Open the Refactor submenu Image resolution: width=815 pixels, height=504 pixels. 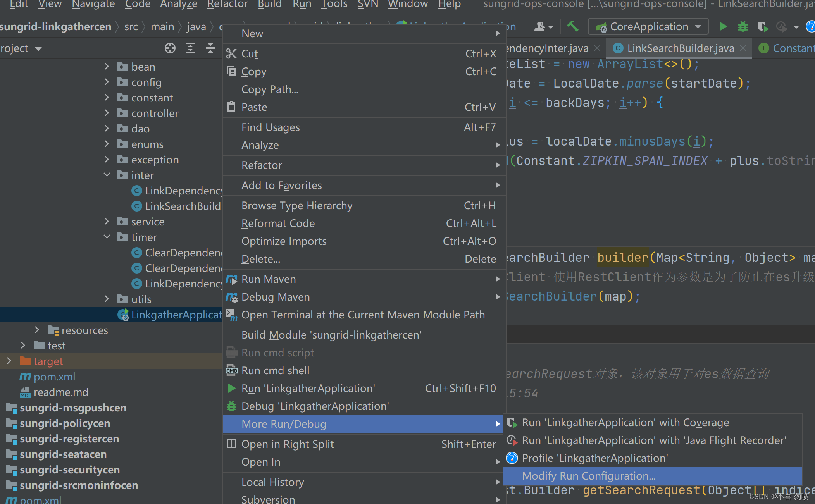(x=364, y=165)
